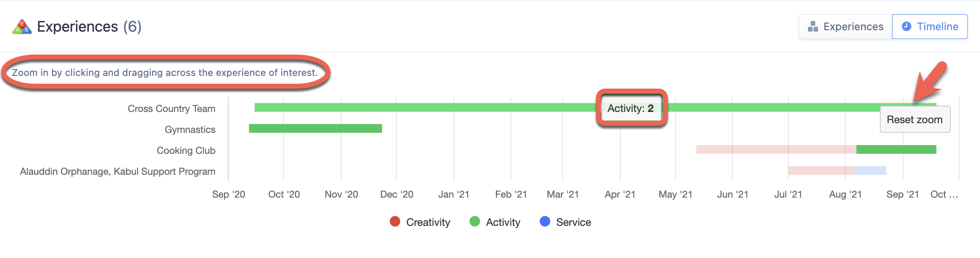The width and height of the screenshot is (980, 258).
Task: Switch to the Timeline tab
Action: click(x=930, y=27)
